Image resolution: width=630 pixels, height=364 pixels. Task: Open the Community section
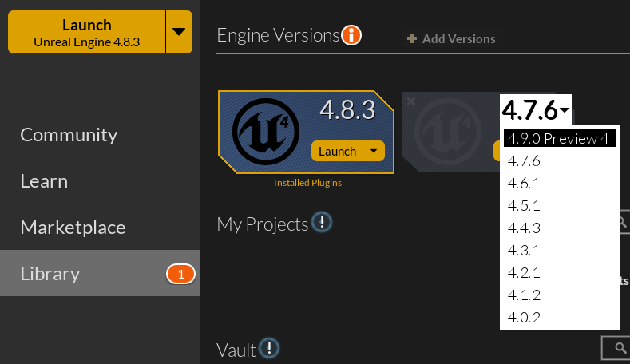pyautogui.click(x=69, y=135)
